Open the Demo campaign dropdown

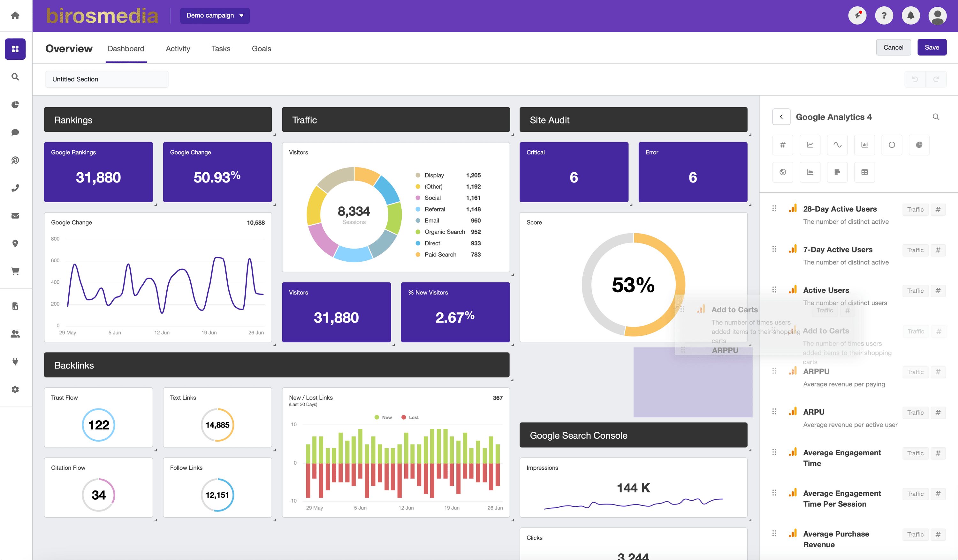(x=215, y=16)
